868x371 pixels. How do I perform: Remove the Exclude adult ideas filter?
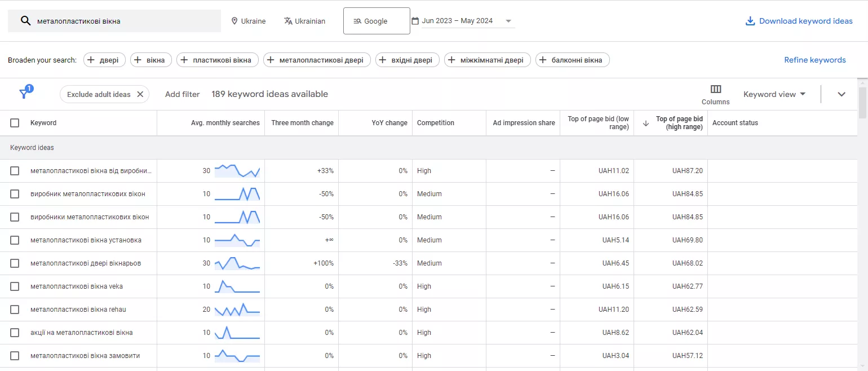(140, 94)
